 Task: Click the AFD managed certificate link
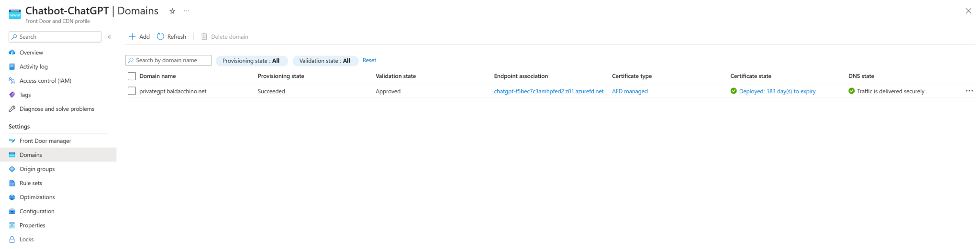[x=630, y=91]
